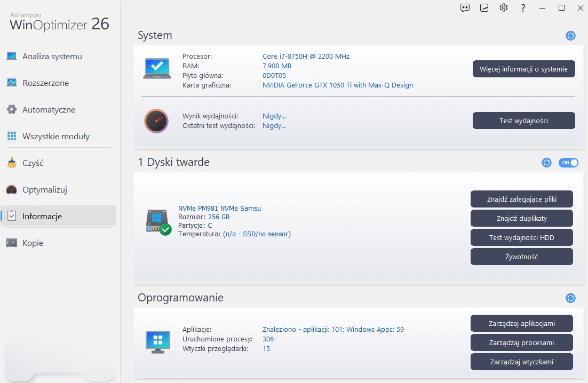
Task: Toggle the hard disks ON switch
Action: click(x=568, y=163)
